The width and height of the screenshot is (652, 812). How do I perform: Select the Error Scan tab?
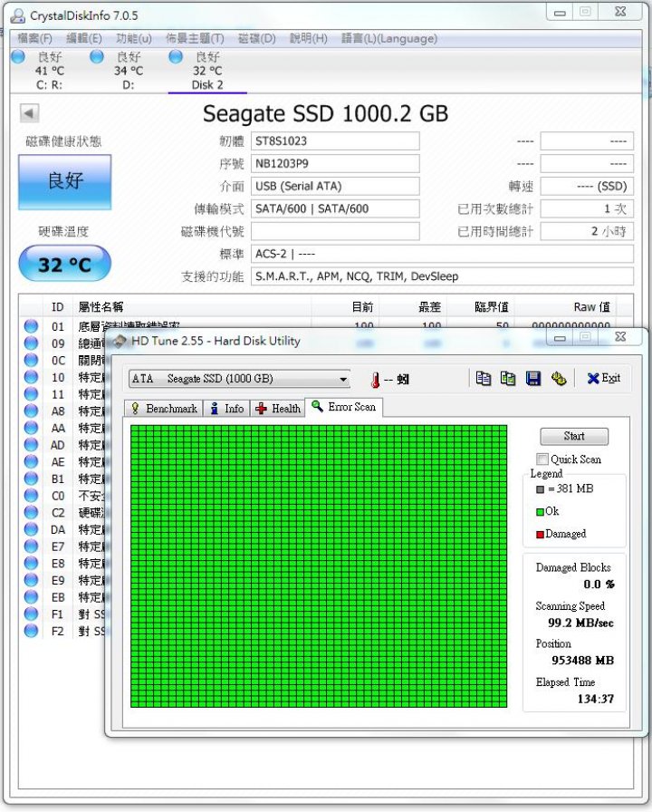[344, 407]
